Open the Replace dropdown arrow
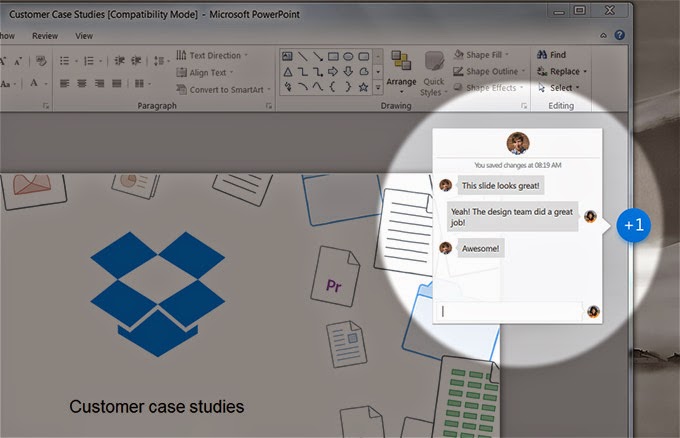The image size is (680, 438). [585, 71]
